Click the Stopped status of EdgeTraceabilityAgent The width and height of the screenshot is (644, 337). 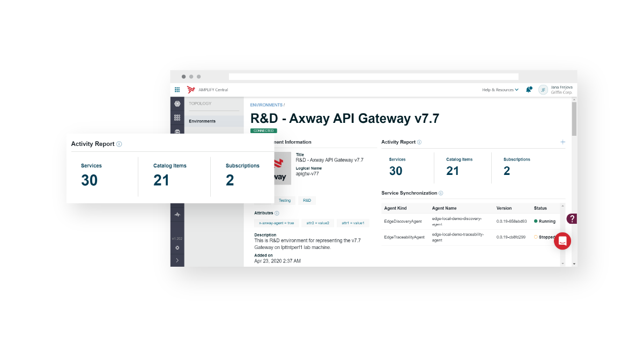[x=545, y=237]
